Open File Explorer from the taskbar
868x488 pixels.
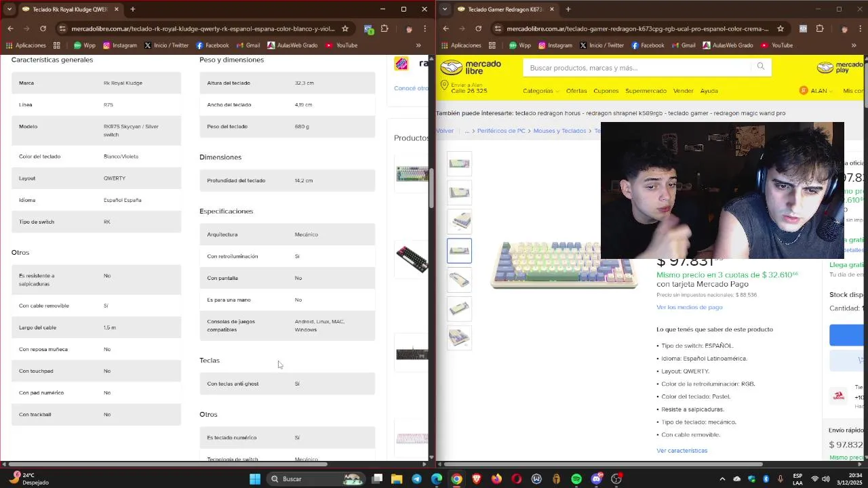(397, 479)
